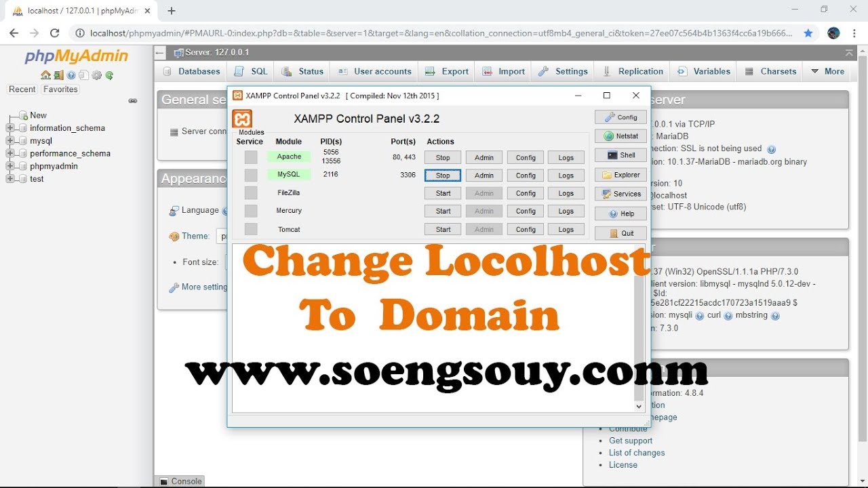The width and height of the screenshot is (868, 488).
Task: Click the Favorites button in sidebar
Action: [60, 89]
